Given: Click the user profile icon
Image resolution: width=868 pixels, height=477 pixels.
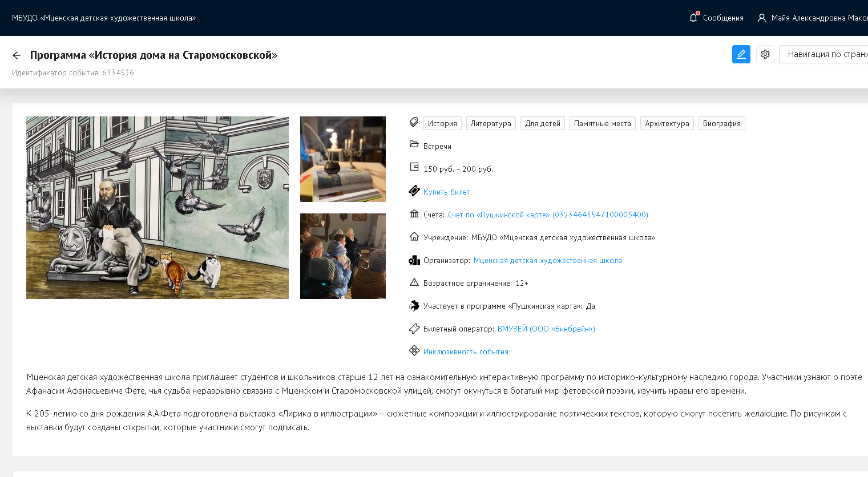Looking at the screenshot, I should (x=761, y=18).
